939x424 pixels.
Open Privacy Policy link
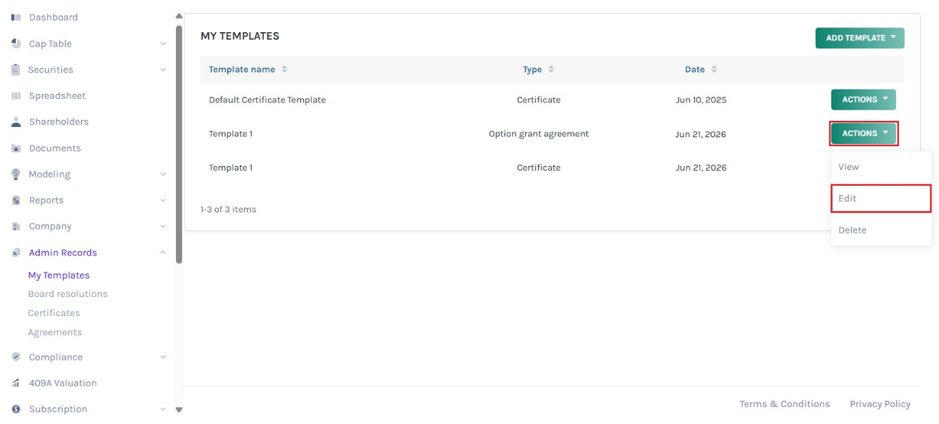pyautogui.click(x=880, y=404)
